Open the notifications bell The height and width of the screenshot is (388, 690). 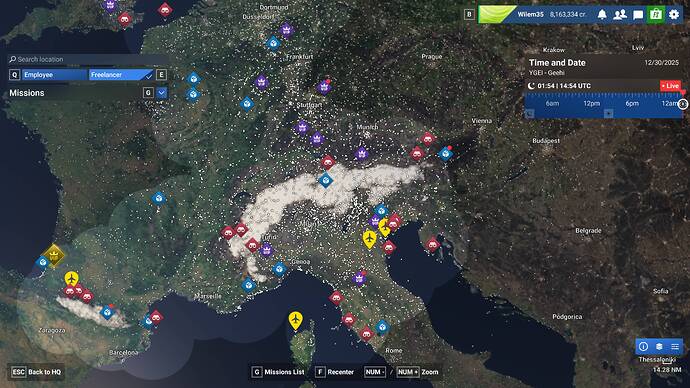[602, 15]
